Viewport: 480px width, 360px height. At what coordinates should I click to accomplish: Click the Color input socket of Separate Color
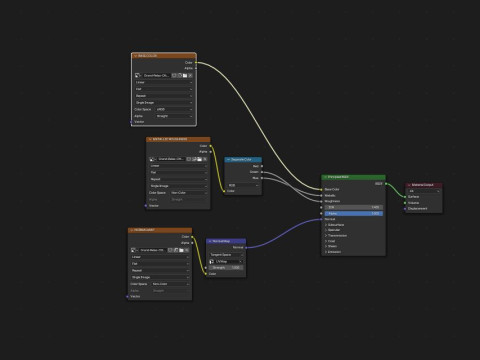[x=224, y=191]
